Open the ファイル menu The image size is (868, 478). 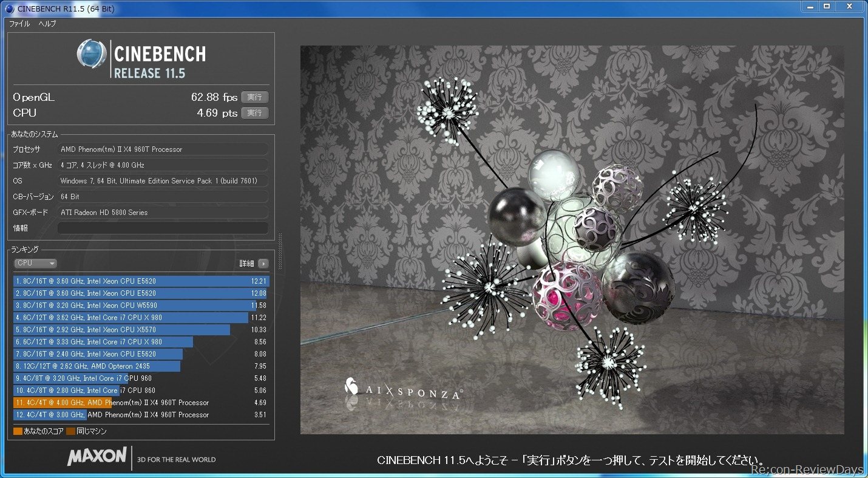pos(19,24)
